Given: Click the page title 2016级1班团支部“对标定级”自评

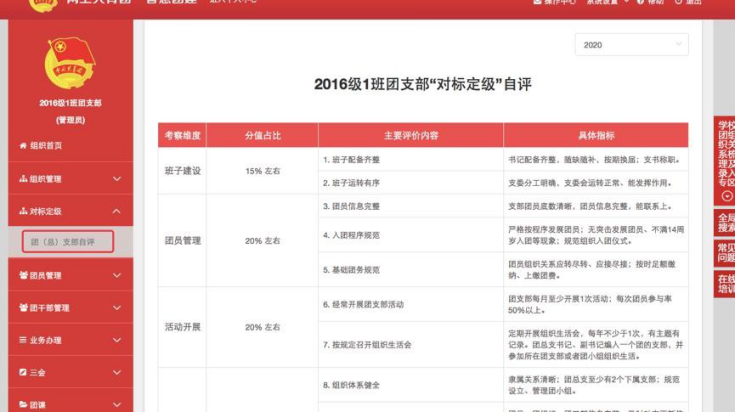Looking at the screenshot, I should click(423, 84).
